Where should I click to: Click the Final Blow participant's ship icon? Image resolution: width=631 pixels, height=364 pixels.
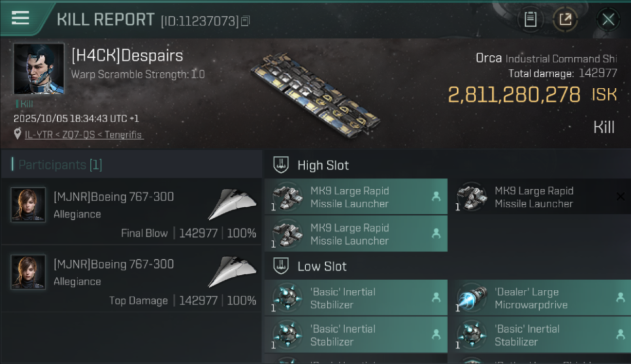click(x=232, y=204)
